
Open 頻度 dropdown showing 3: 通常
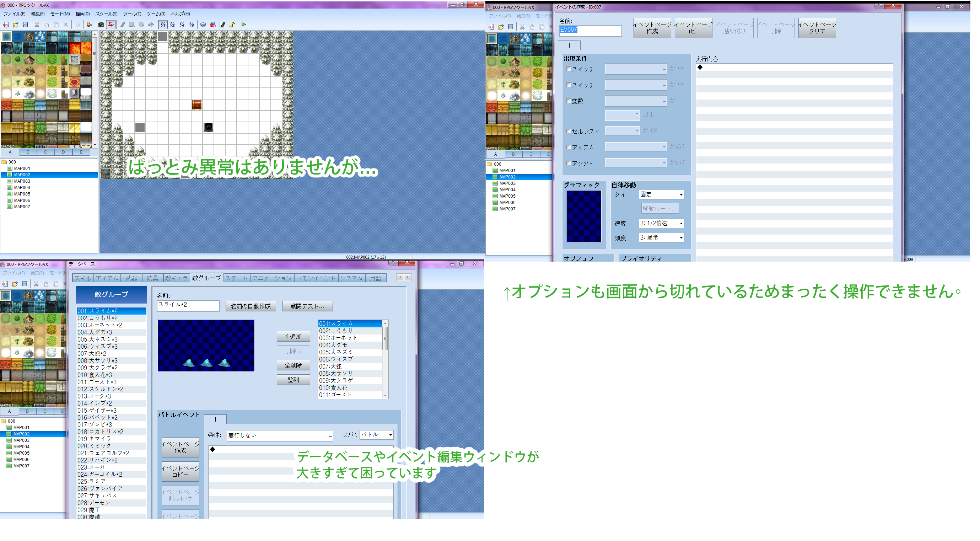pos(661,238)
